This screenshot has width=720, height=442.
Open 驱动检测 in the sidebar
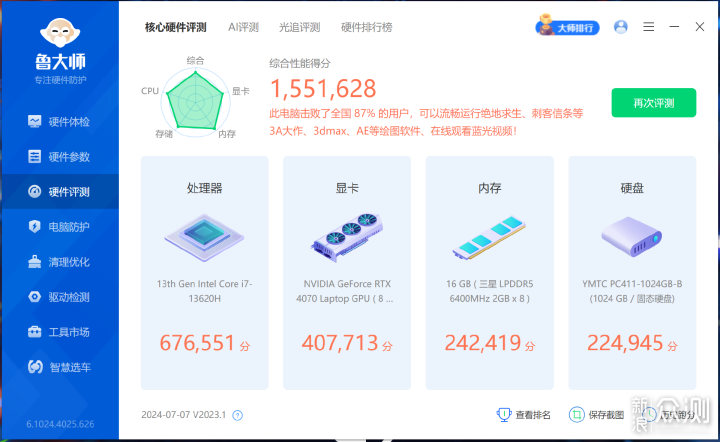[x=60, y=297]
